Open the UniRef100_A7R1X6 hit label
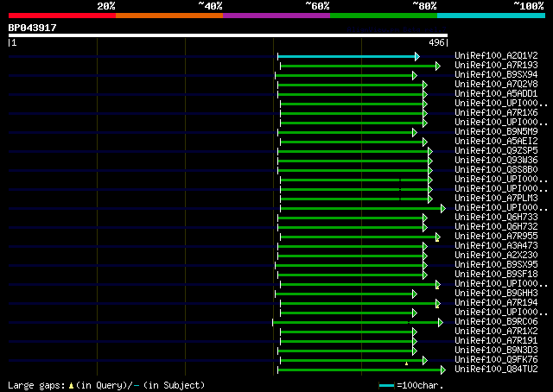The image size is (553, 392). (x=496, y=113)
